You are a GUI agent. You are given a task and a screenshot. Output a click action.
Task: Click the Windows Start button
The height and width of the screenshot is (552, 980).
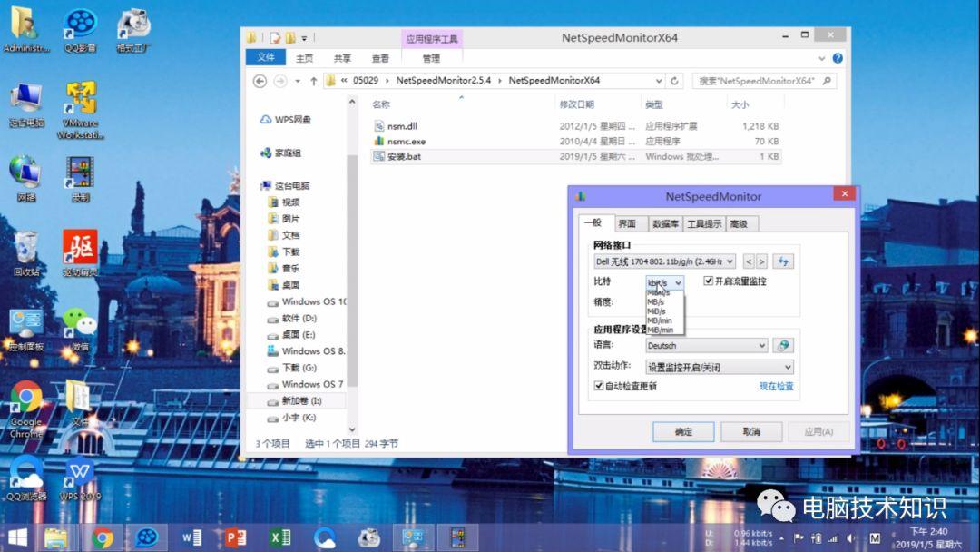(18, 537)
